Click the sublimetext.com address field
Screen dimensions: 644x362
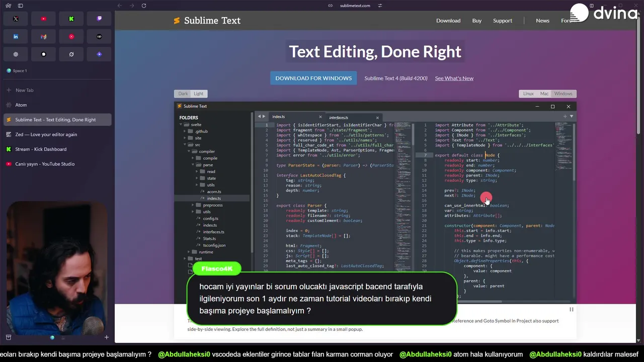point(355,6)
